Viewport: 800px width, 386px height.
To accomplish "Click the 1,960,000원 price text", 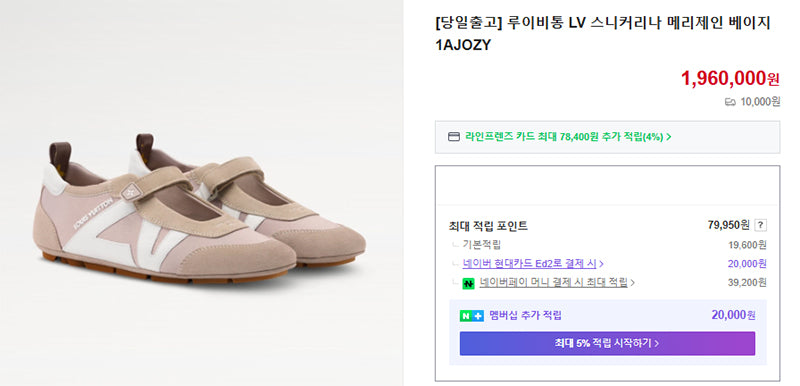I will (730, 78).
